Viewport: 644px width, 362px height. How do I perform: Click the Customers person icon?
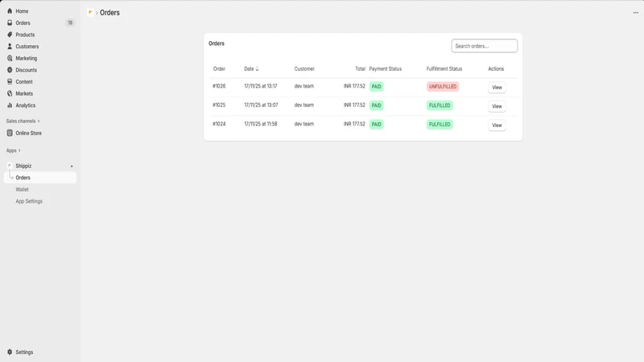10,47
